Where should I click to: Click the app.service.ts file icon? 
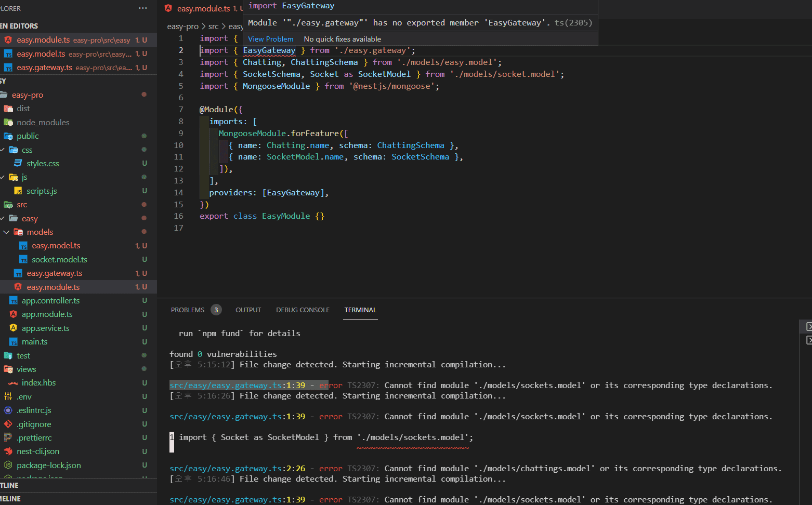(14, 328)
